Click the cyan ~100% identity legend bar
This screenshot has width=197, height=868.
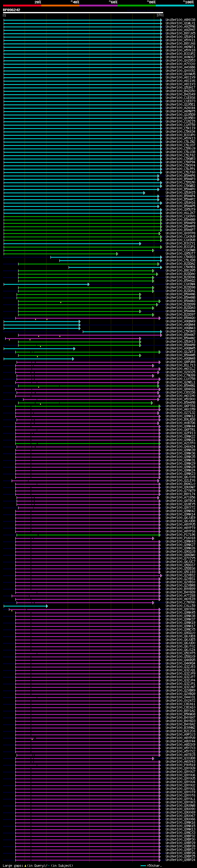175,6
